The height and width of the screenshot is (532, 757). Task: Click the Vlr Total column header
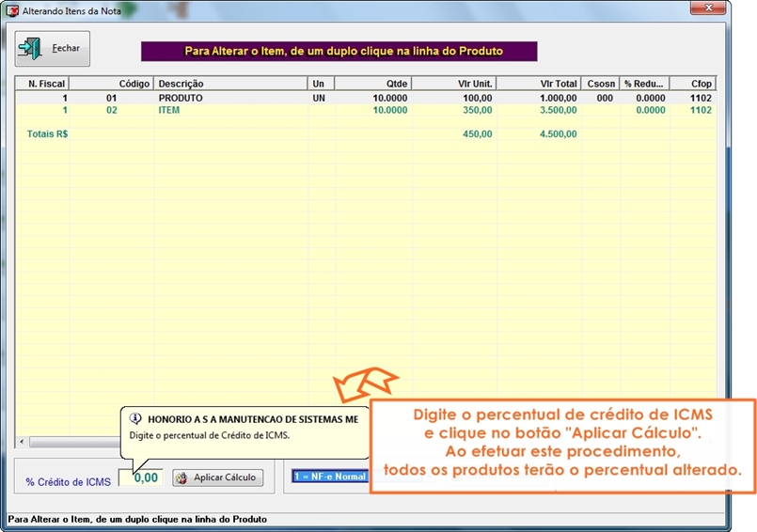[539, 84]
